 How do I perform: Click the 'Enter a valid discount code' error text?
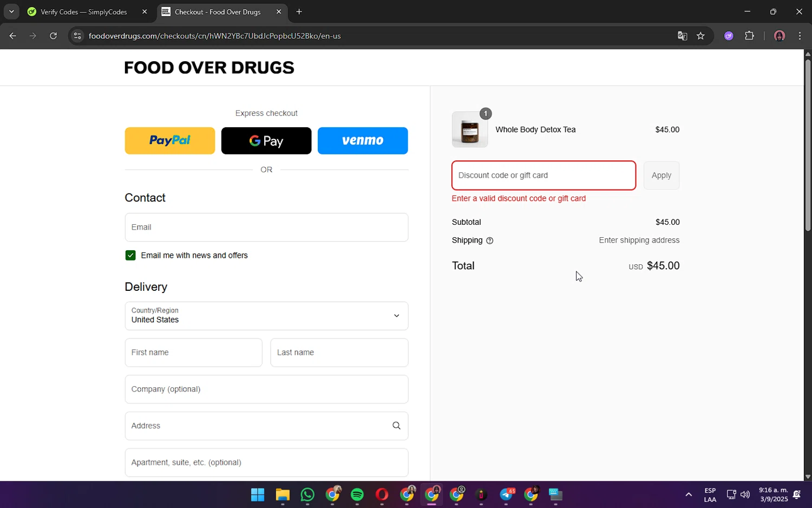coord(519,199)
